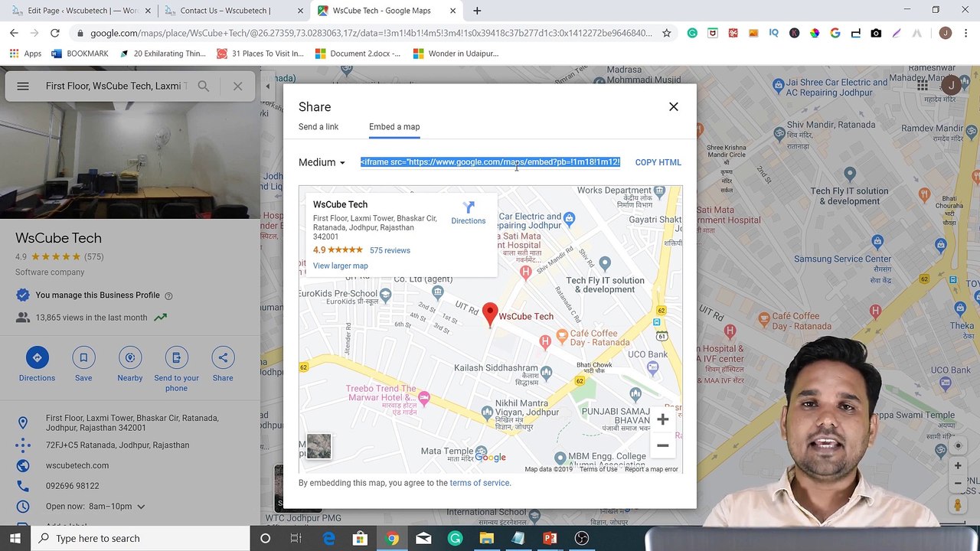Click the highlighted iframe embed code field
The height and width of the screenshot is (551, 980).
click(x=490, y=162)
